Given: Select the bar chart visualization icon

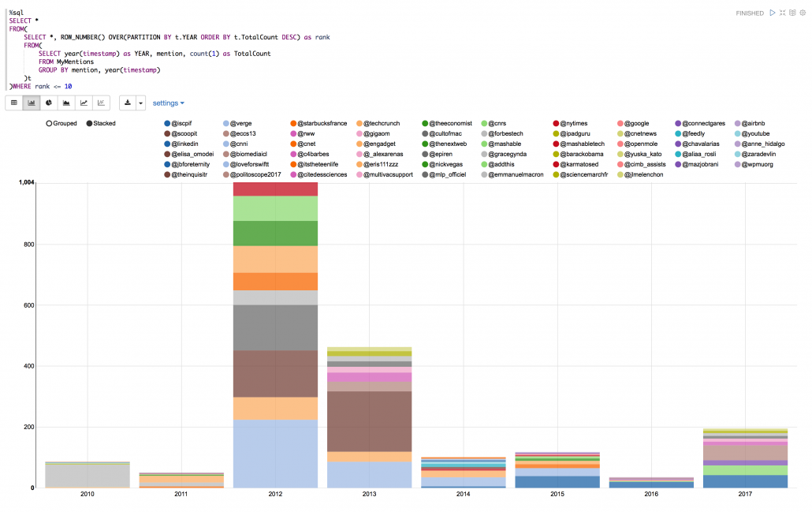Looking at the screenshot, I should pos(32,103).
